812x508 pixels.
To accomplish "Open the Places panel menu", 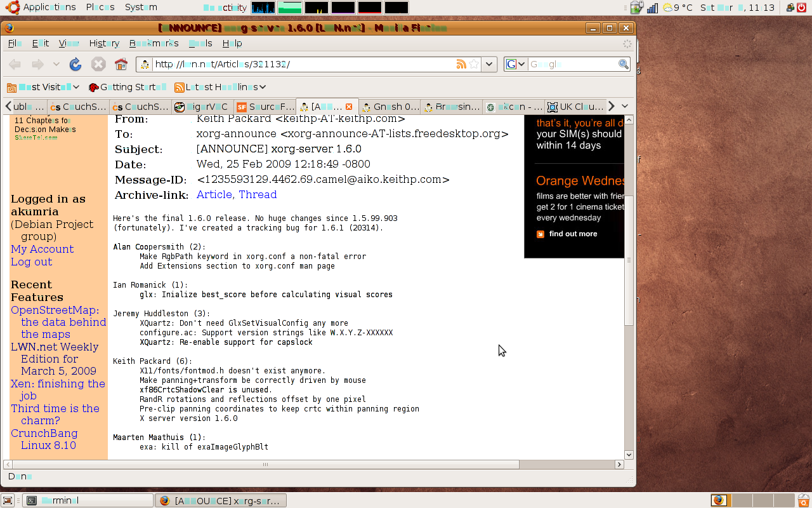I will (100, 8).
